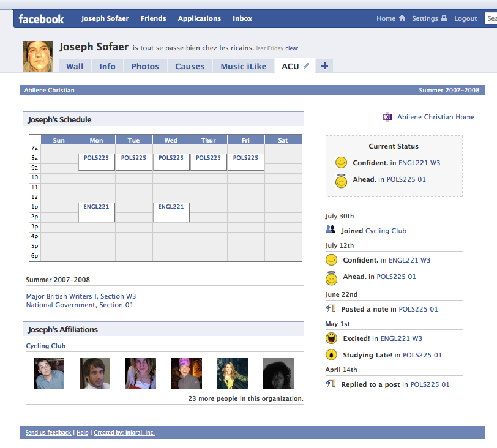Open Monday POLS225 schedule block
The image size is (497, 448).
click(96, 162)
